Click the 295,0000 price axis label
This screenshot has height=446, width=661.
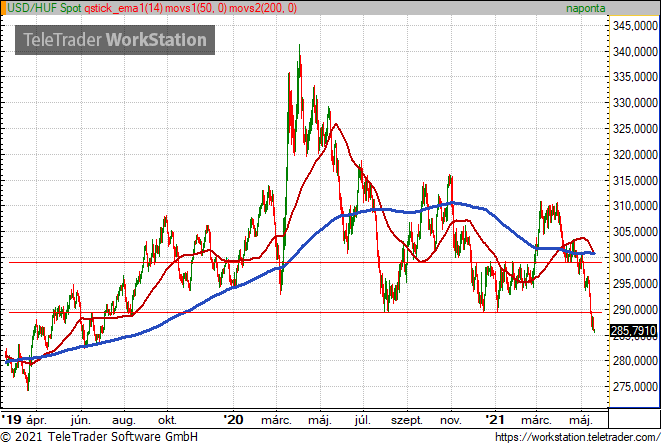(x=635, y=284)
